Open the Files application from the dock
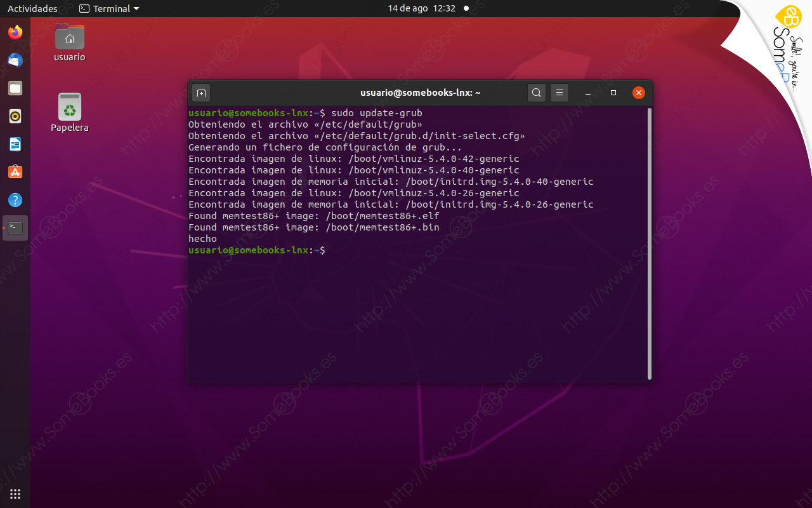This screenshot has height=508, width=812. click(x=15, y=88)
